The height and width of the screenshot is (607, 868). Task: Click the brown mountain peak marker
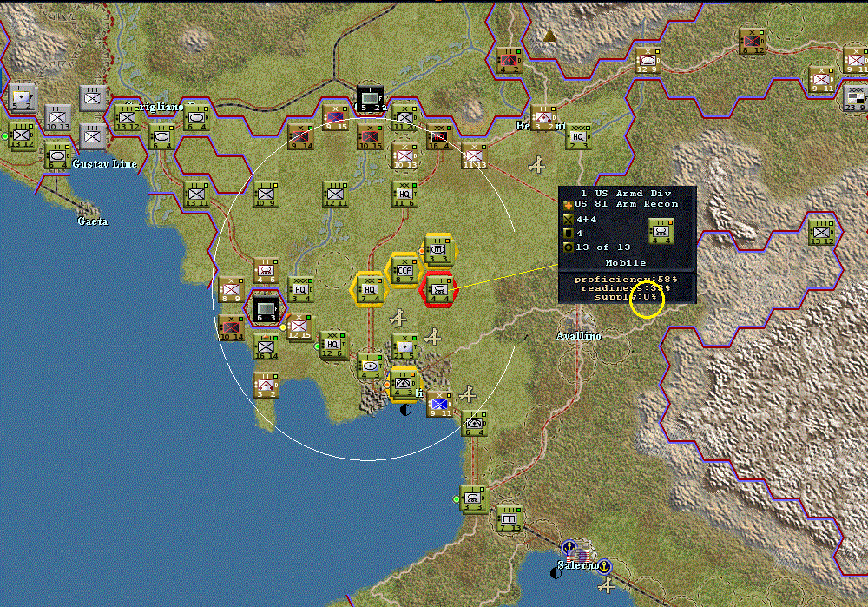pos(549,36)
